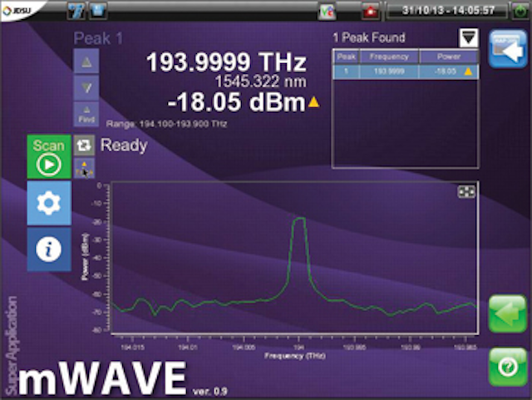Click the Find peak button
This screenshot has width=532, height=400.
(86, 115)
